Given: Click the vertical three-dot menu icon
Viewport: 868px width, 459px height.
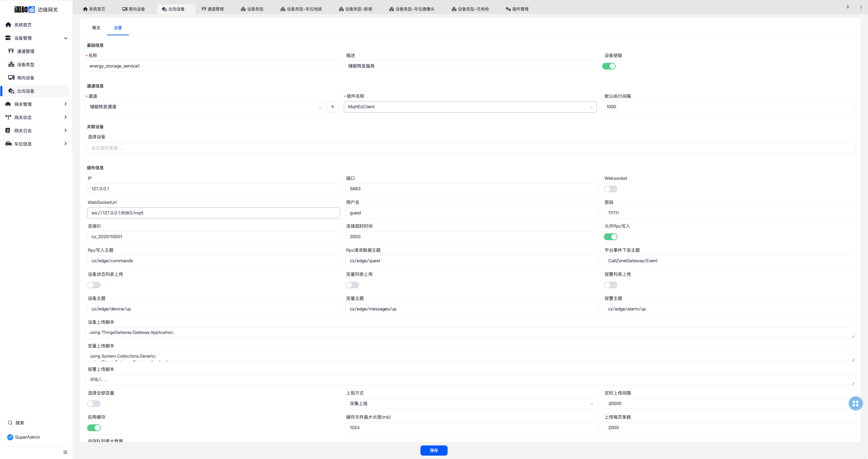Looking at the screenshot, I should 861,7.
